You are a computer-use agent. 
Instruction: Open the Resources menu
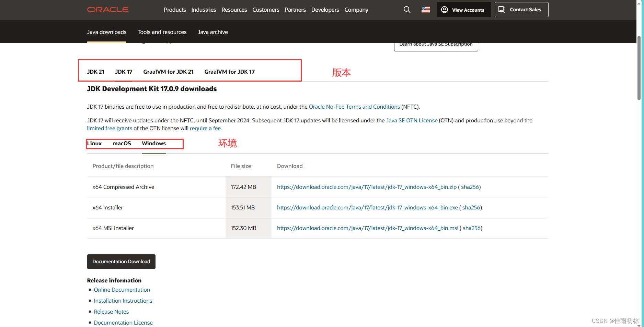pos(234,10)
